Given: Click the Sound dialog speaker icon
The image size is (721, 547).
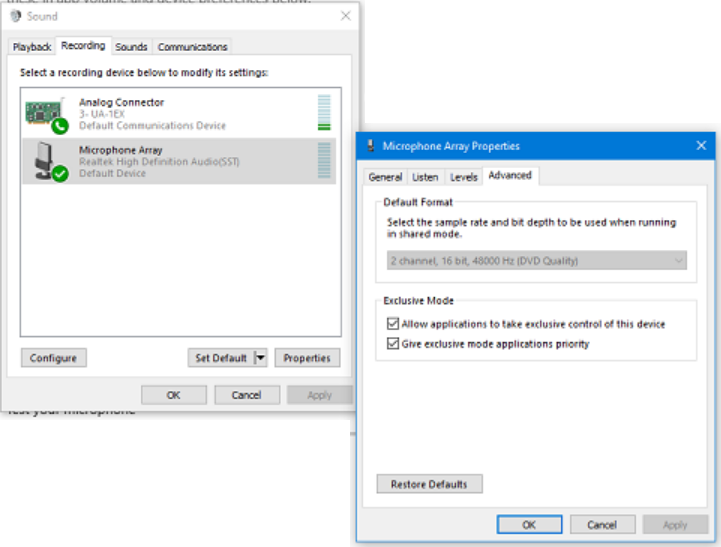Looking at the screenshot, I should 16,16.
